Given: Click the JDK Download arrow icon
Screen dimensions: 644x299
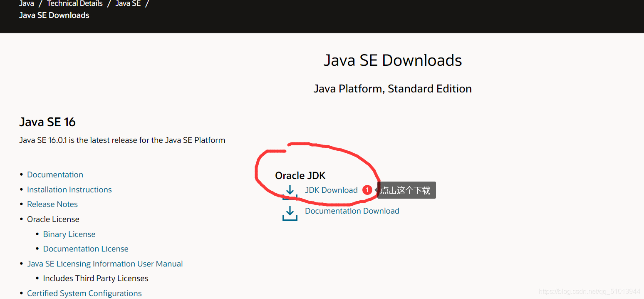Looking at the screenshot, I should click(290, 192).
